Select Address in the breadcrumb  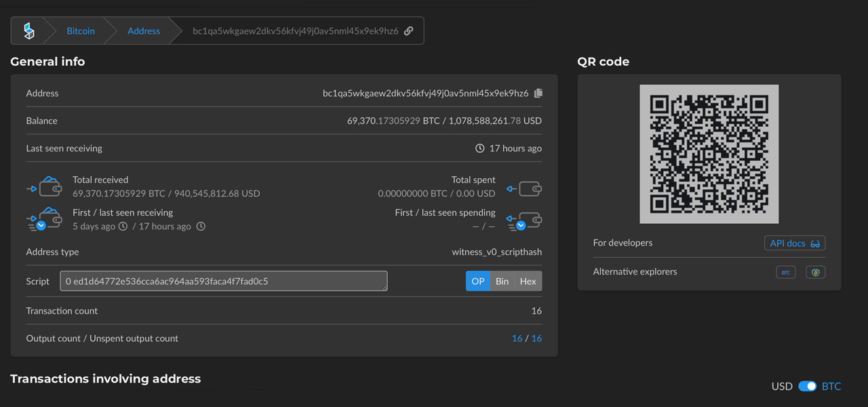(144, 31)
